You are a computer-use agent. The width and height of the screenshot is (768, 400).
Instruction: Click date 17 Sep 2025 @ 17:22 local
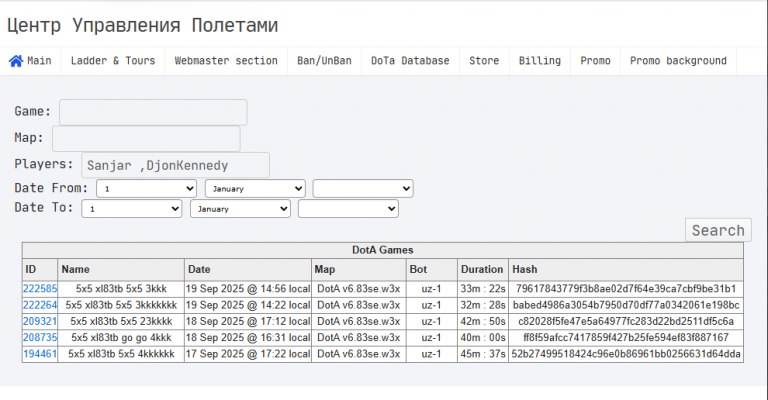pos(248,353)
